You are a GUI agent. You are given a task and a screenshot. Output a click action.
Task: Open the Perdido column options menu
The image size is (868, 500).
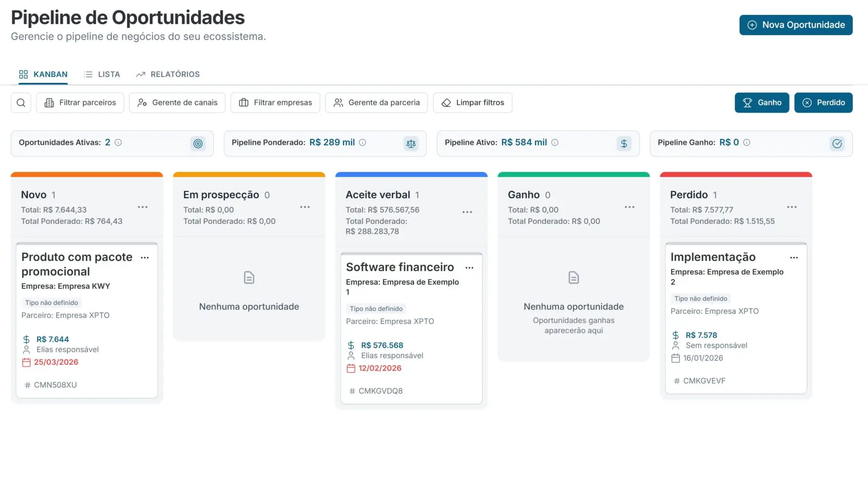792,207
